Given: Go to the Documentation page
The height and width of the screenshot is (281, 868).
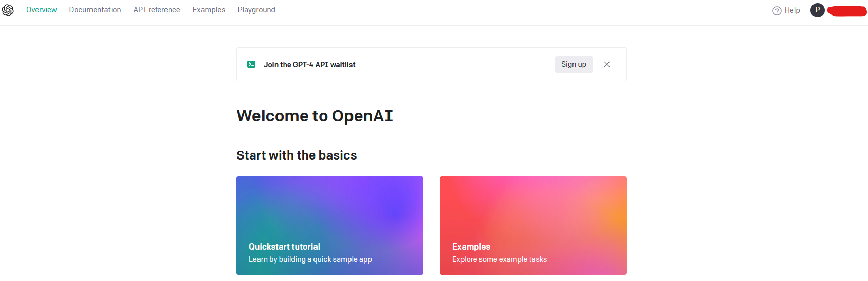Looking at the screenshot, I should [95, 10].
